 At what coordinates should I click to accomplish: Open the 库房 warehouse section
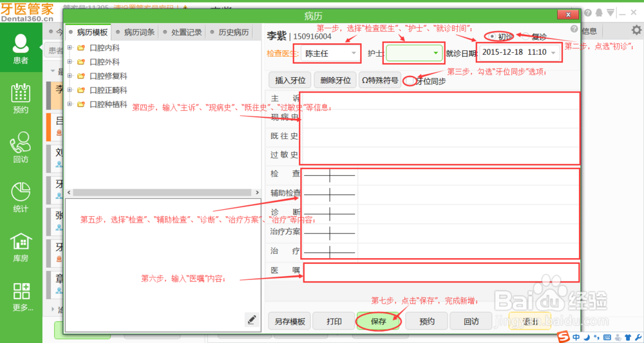click(x=21, y=247)
